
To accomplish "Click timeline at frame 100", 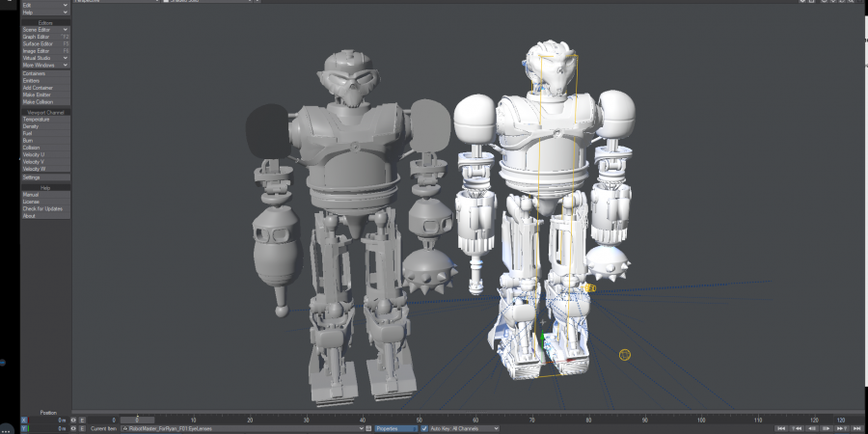I will point(701,420).
